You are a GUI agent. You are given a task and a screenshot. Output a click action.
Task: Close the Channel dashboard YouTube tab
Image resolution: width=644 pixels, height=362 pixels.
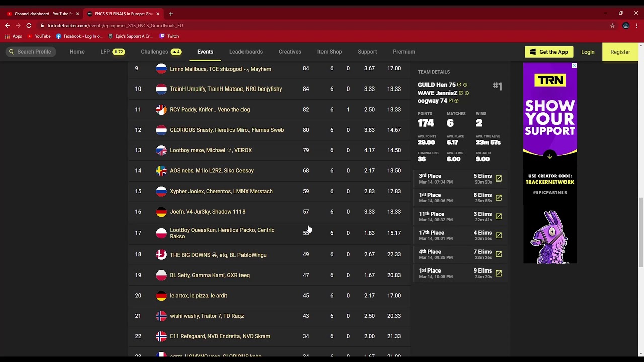[77, 14]
